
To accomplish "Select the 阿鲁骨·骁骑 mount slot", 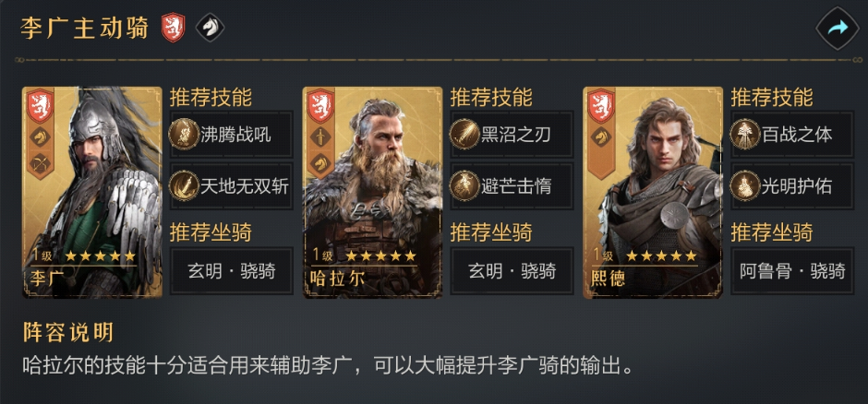I will 792,271.
